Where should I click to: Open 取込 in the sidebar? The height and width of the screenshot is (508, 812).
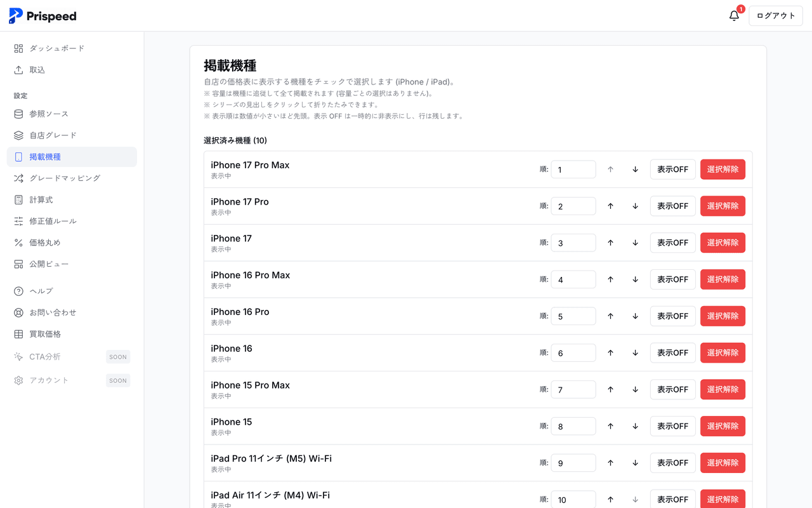(x=72, y=70)
